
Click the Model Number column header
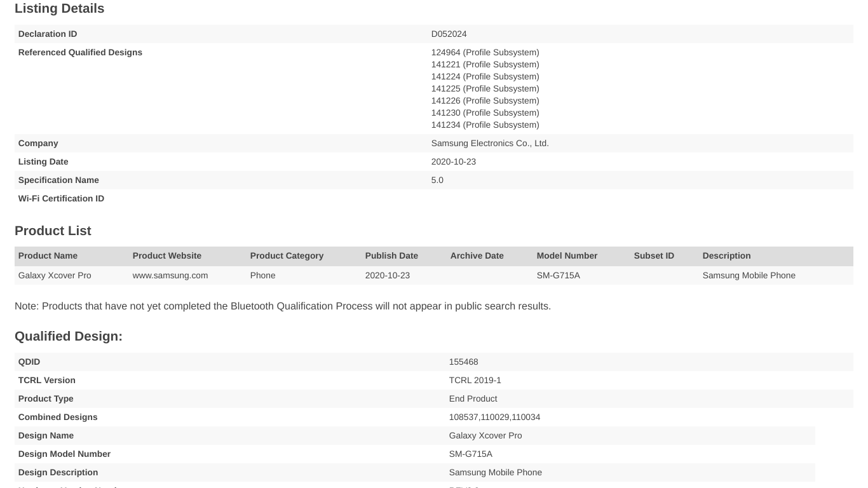(567, 255)
